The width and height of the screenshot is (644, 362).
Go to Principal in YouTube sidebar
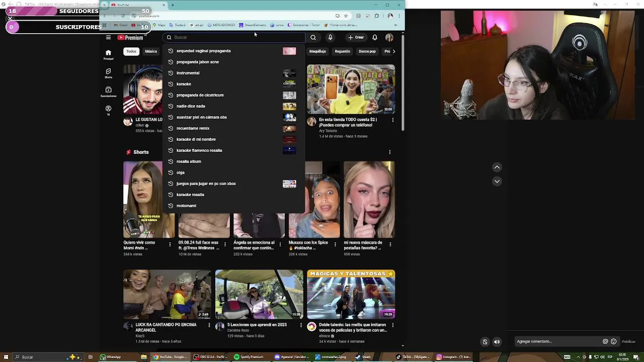click(x=108, y=55)
